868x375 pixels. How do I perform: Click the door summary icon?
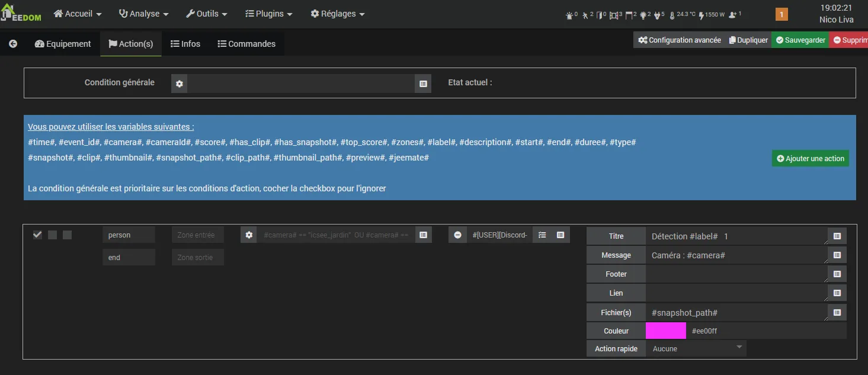pyautogui.click(x=599, y=14)
